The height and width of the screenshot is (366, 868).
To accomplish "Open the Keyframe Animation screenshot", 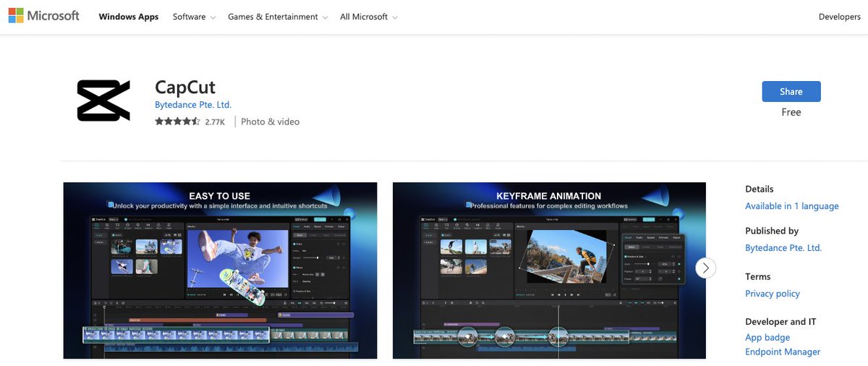I will (x=549, y=271).
